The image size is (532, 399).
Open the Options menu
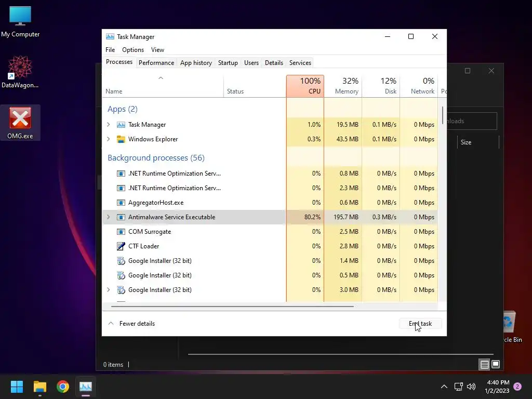[x=133, y=50]
